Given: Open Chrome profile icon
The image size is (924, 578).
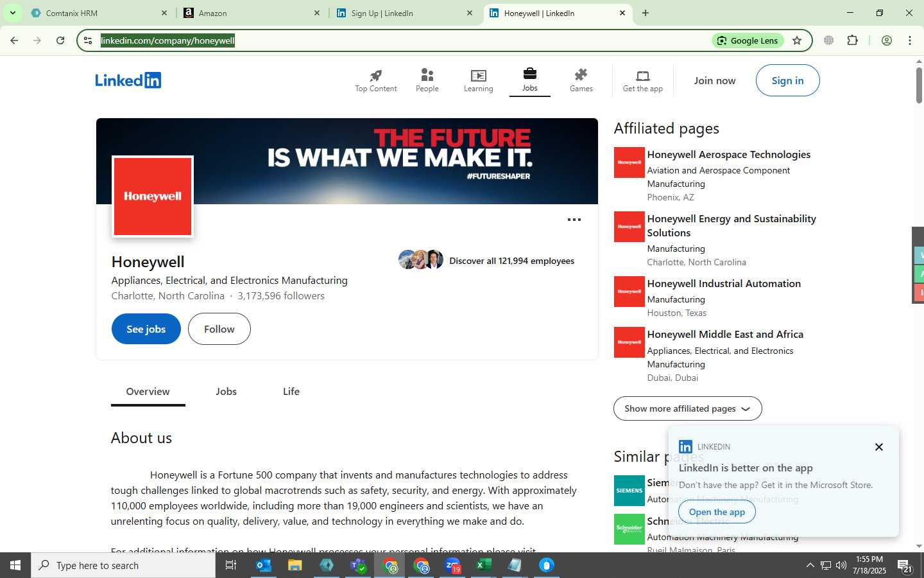Looking at the screenshot, I should point(887,40).
